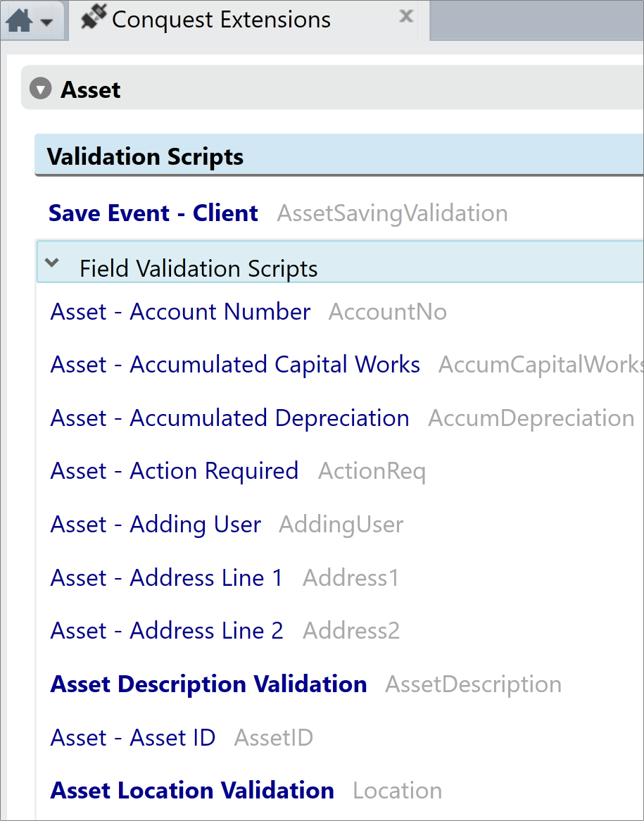Image resolution: width=644 pixels, height=821 pixels.
Task: Open Asset Location Validation script
Action: click(192, 790)
